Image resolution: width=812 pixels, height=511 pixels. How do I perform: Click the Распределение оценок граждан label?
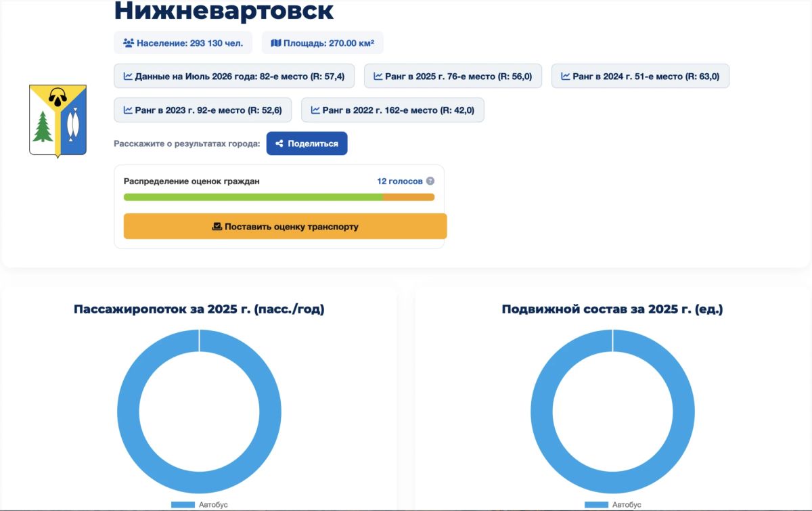click(191, 181)
